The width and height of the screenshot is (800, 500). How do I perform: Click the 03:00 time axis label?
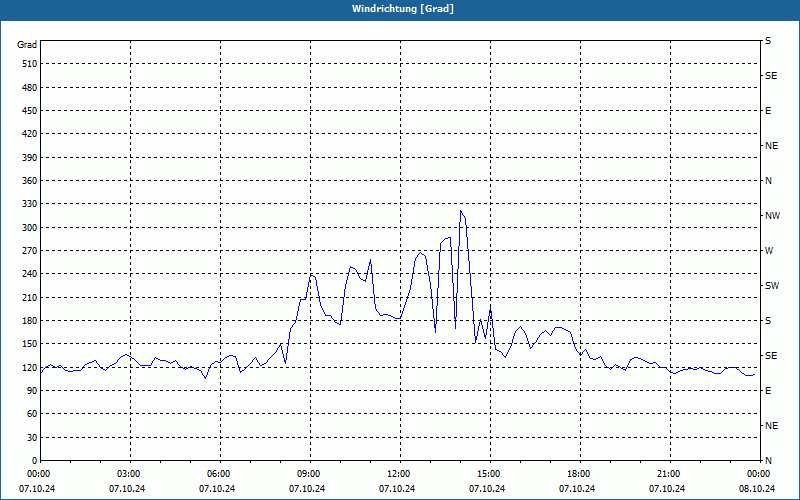[128, 474]
